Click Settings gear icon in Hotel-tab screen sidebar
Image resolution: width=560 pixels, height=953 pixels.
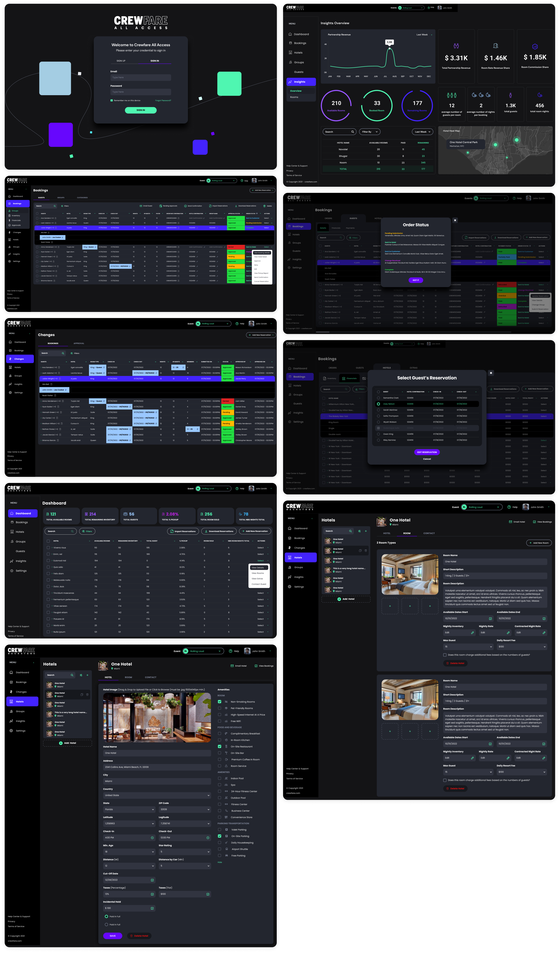point(11,731)
